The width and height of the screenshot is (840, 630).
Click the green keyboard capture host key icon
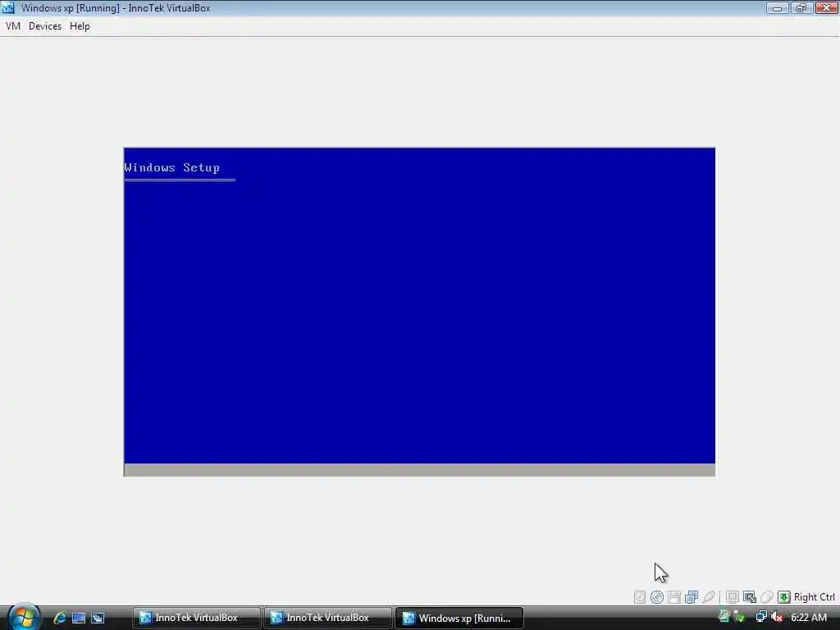coord(783,597)
